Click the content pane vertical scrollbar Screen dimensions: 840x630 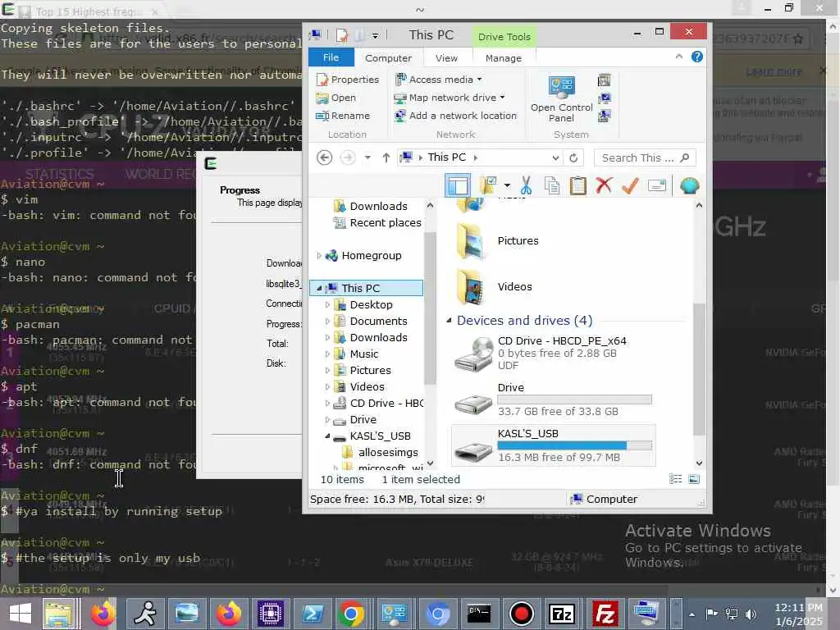[x=699, y=368]
